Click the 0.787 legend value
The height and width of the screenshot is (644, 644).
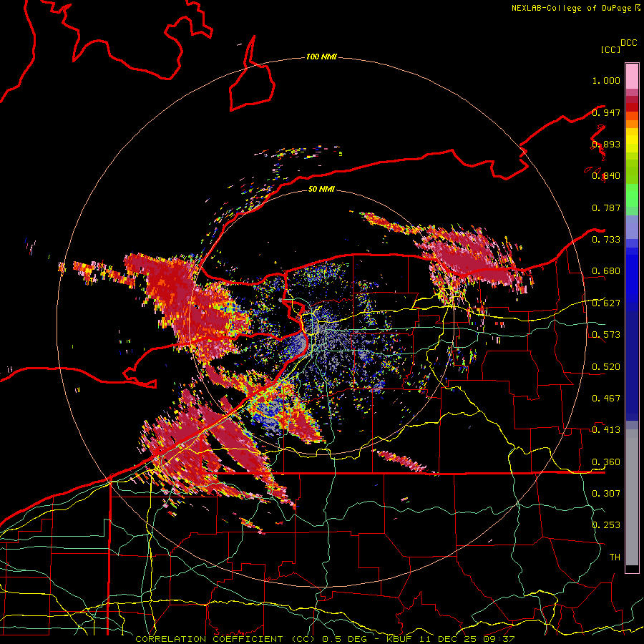pyautogui.click(x=606, y=208)
